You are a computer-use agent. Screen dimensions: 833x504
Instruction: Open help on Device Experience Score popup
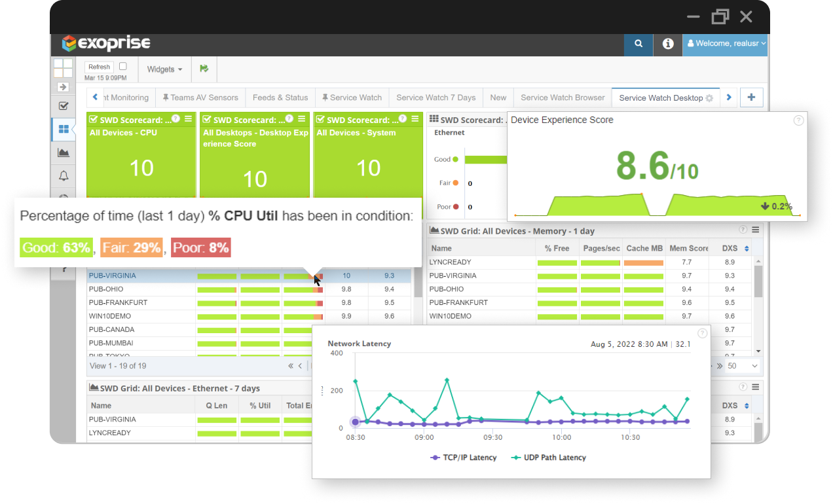[798, 120]
